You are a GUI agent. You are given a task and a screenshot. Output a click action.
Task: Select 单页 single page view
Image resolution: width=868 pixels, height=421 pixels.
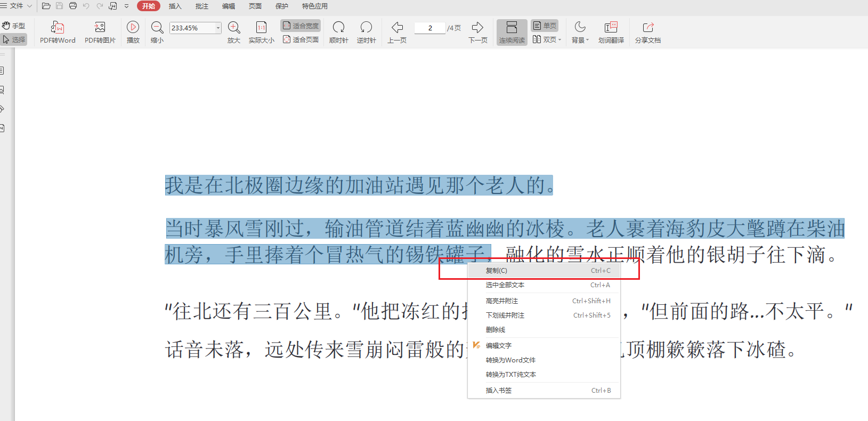(x=545, y=26)
